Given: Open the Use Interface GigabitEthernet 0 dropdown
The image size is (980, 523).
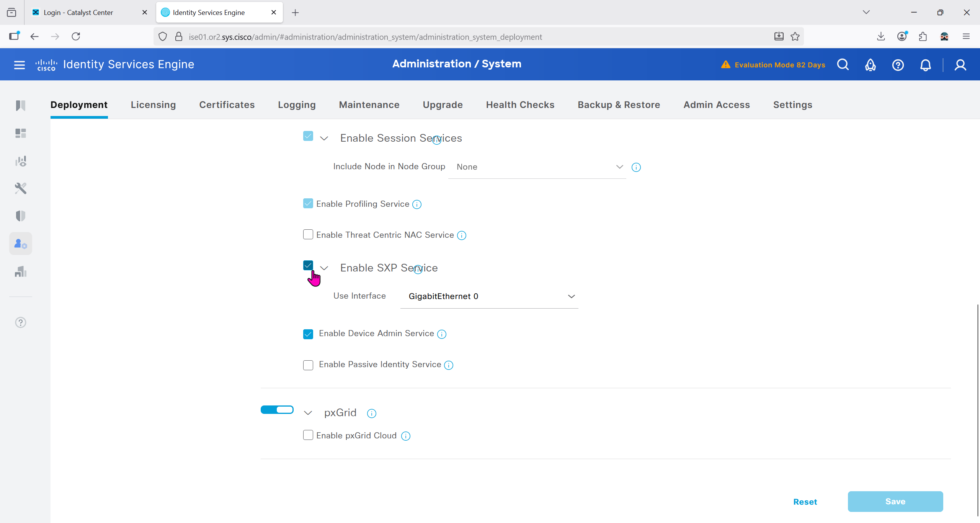Looking at the screenshot, I should pos(489,296).
